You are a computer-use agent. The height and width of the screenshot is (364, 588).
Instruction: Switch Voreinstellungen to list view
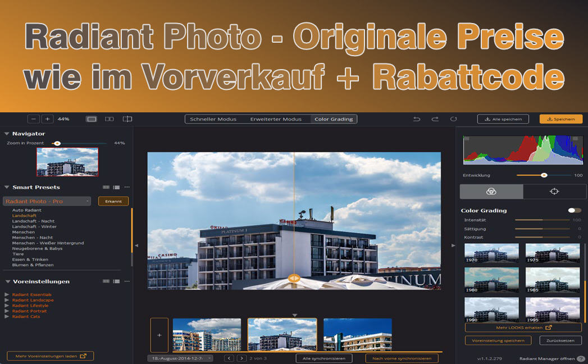pos(117,281)
